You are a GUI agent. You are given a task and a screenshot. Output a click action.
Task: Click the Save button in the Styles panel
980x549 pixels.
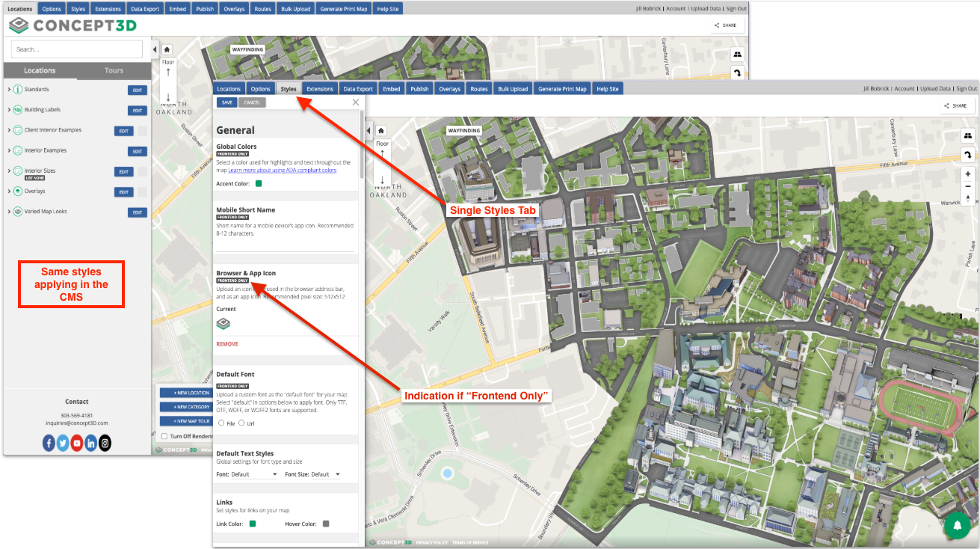[226, 102]
